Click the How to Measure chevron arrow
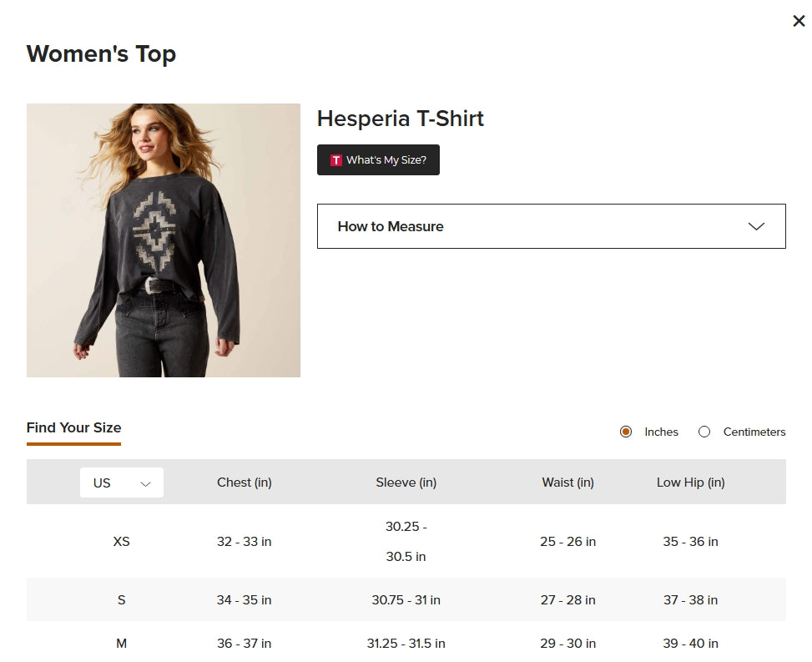This screenshot has height=662, width=812. tap(756, 226)
